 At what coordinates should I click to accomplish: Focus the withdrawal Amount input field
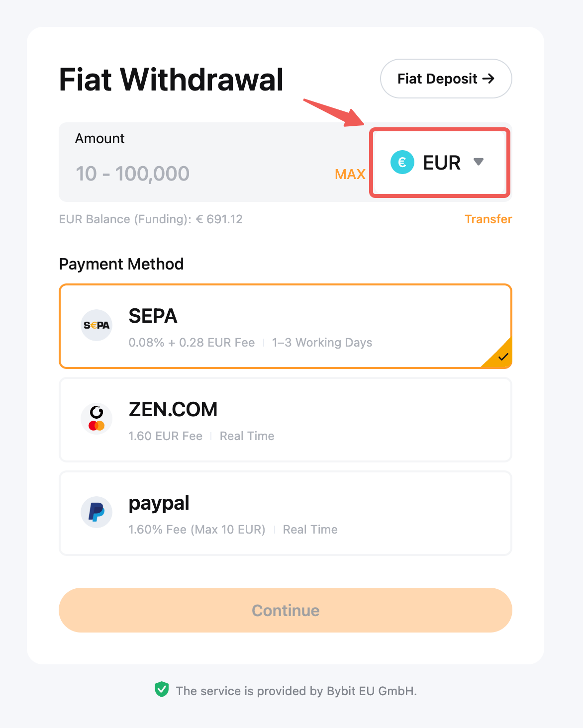click(199, 174)
